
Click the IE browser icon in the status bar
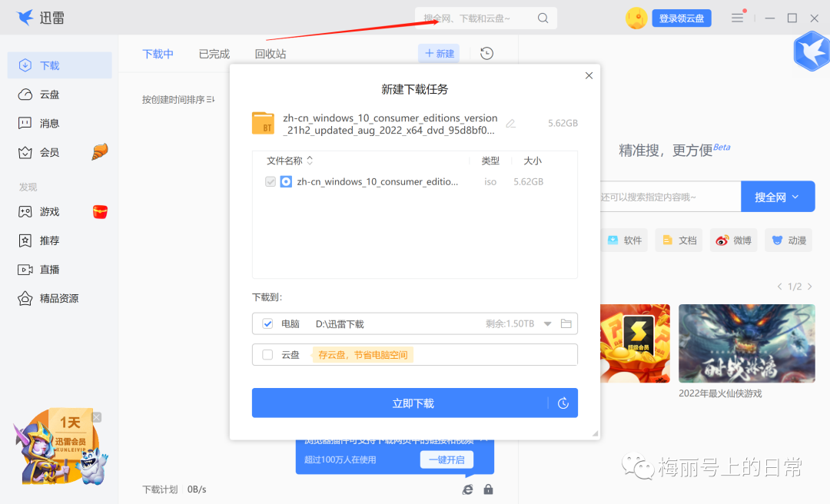pos(467,489)
